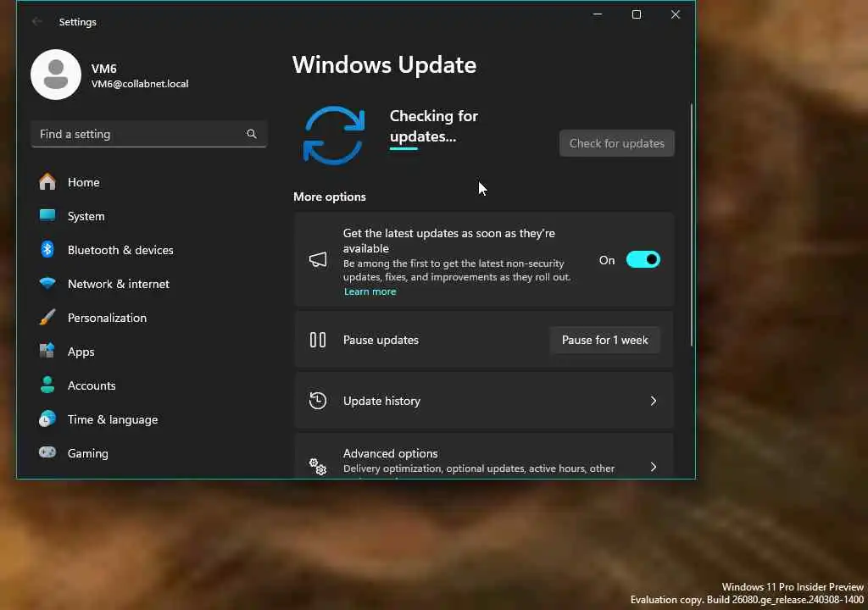Viewport: 868px width, 610px height.
Task: Maximize the Settings window
Action: point(637,14)
